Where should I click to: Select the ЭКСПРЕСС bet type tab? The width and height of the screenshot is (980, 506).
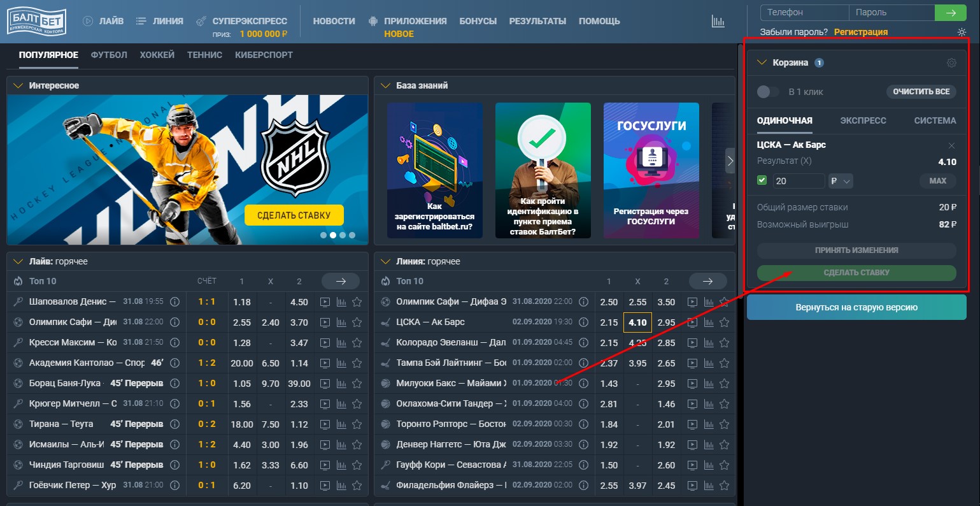tap(863, 120)
